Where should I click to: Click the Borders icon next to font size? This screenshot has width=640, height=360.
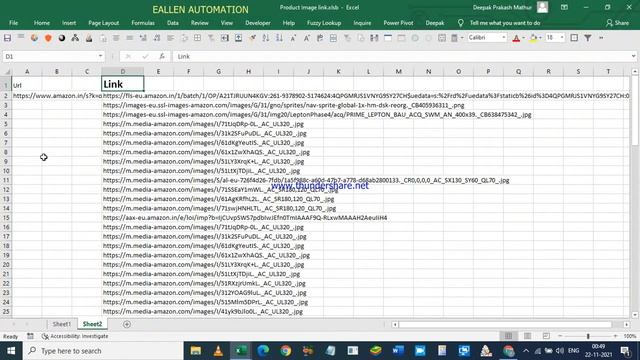574,38
